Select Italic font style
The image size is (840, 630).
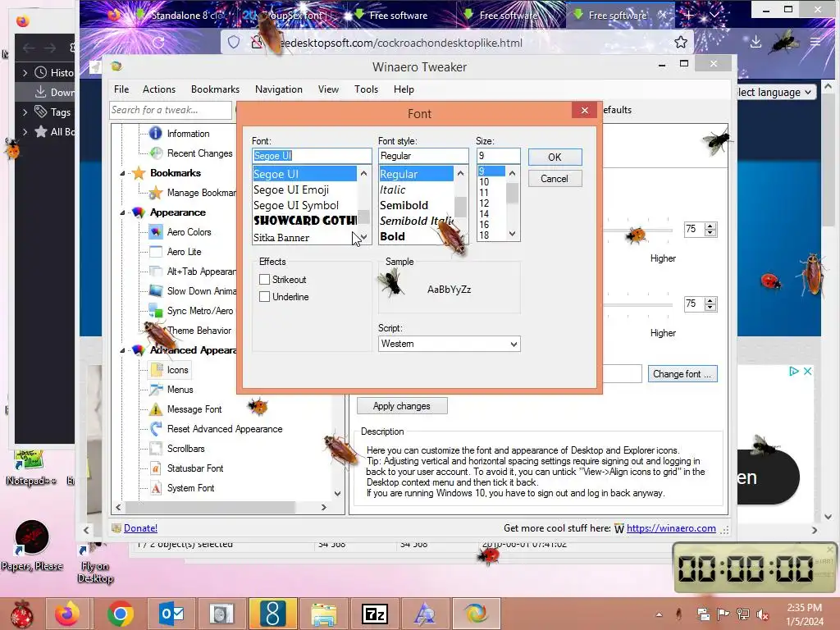tap(416, 189)
